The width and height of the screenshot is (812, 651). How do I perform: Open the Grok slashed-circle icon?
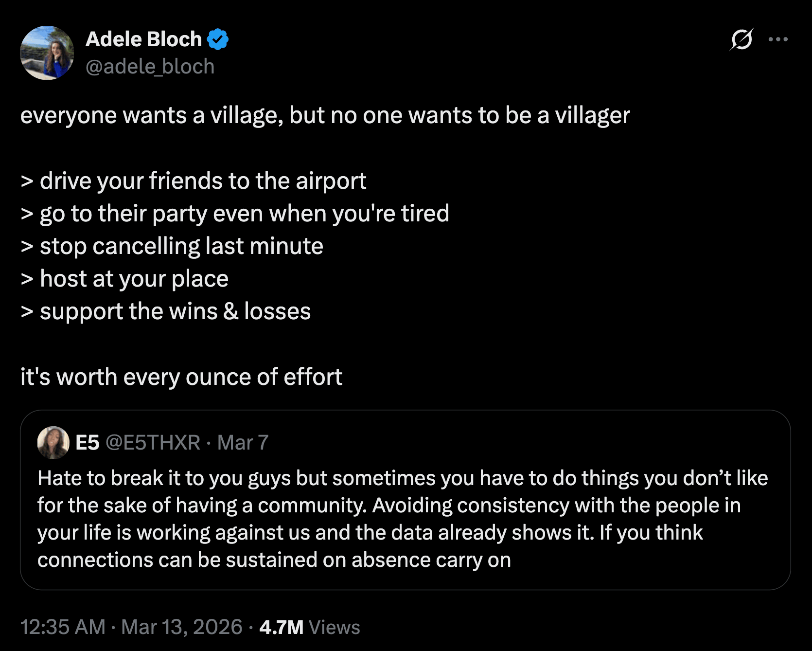coord(741,39)
